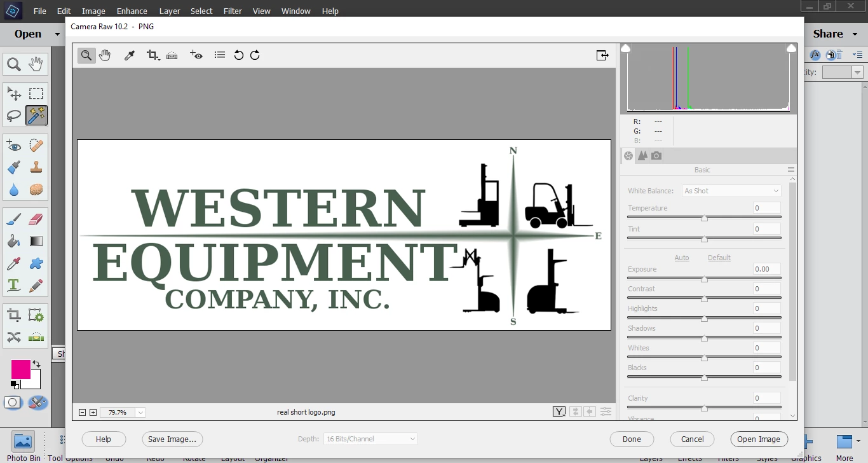Toggle Camera Raw full screen mode
Image resolution: width=868 pixels, height=463 pixels.
click(602, 55)
